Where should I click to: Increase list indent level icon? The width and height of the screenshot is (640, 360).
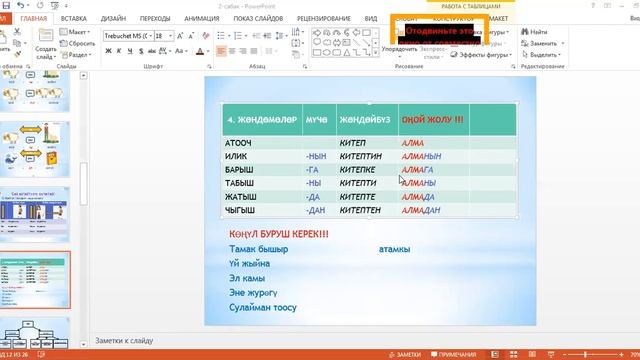(x=267, y=36)
